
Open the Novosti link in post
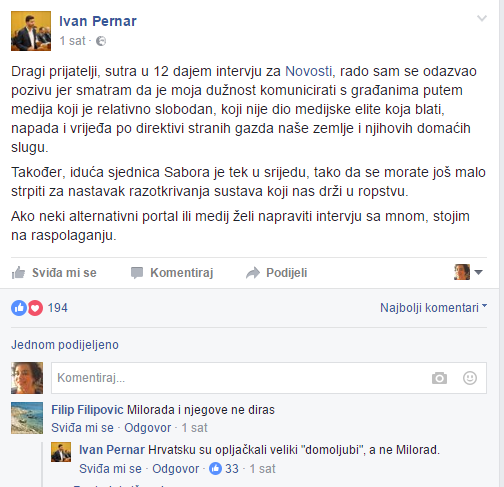[x=308, y=71]
